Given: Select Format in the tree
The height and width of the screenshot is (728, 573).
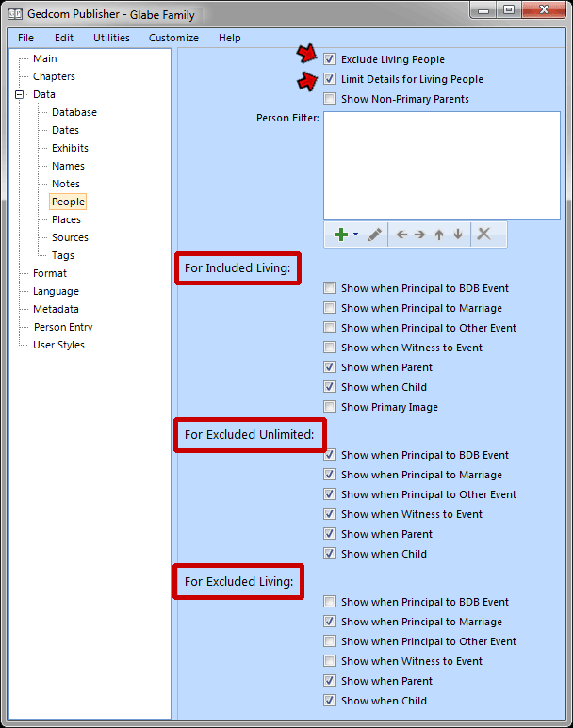Looking at the screenshot, I should coord(50,273).
